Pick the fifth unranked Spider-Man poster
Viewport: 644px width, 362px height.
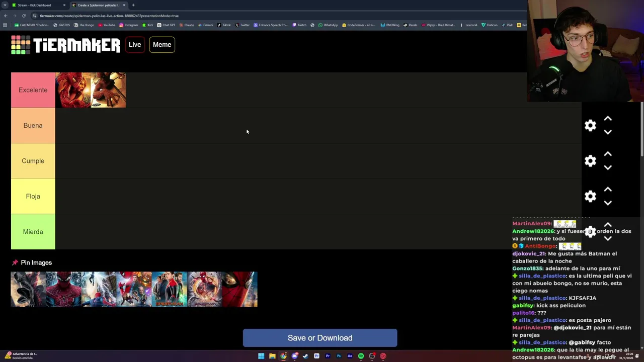click(170, 289)
